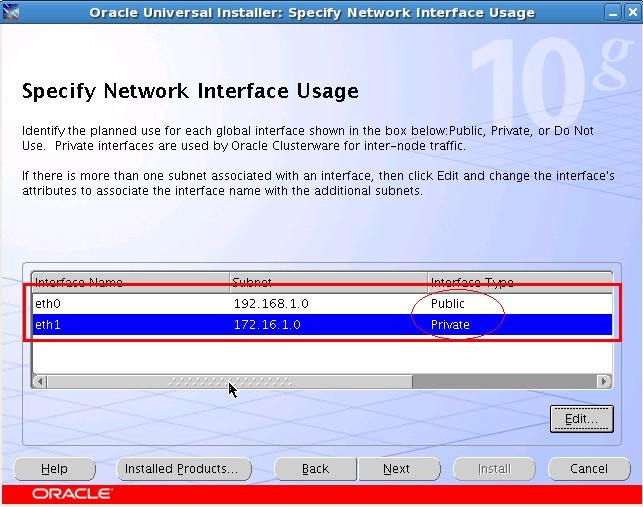Screen dimensions: 643x507
Task: Proceed with the Next button
Action: (399, 468)
